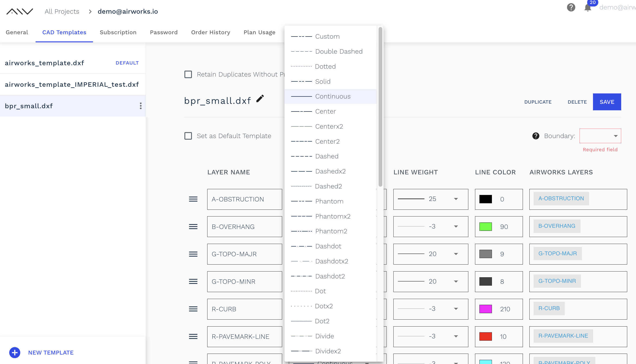This screenshot has height=364, width=636.
Task: Open line weight dropdown for R-PAVEMARK-LINE
Action: (430, 336)
